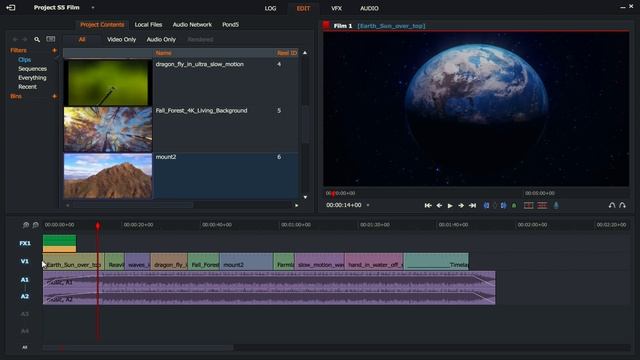Screen dimensions: 640x360
Task: Select the dragonfly clip thumbnail
Action: click(108, 82)
